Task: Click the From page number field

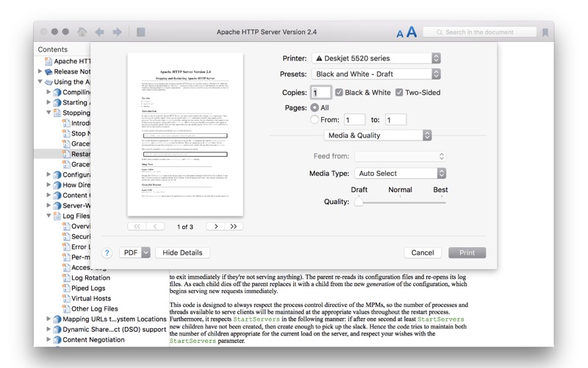Action: [x=354, y=120]
